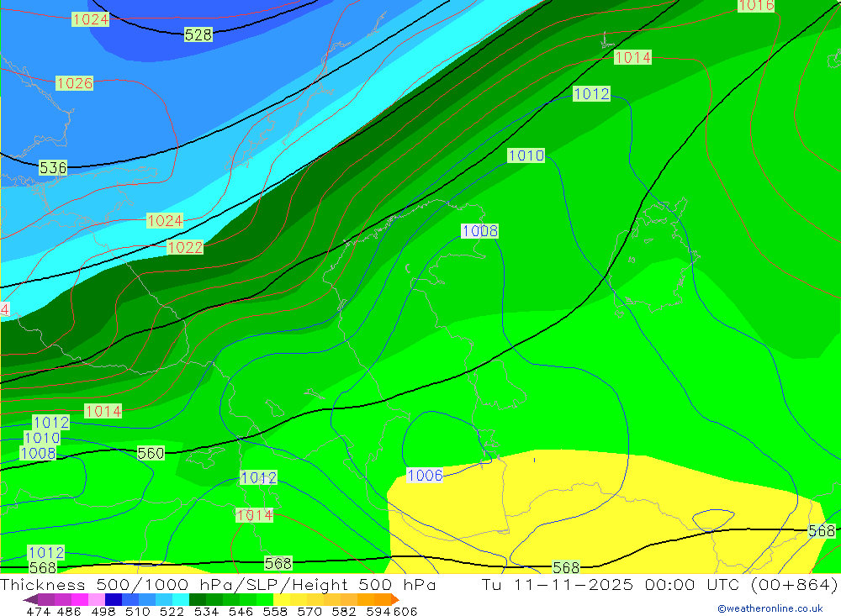Click the 606 legend value
This screenshot has width=841, height=616.
pos(405,611)
